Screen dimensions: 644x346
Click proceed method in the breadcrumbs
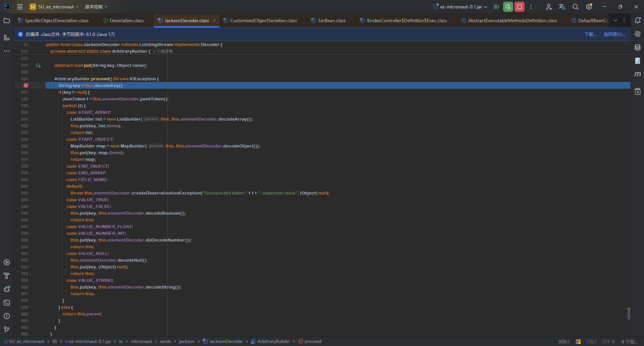point(310,341)
